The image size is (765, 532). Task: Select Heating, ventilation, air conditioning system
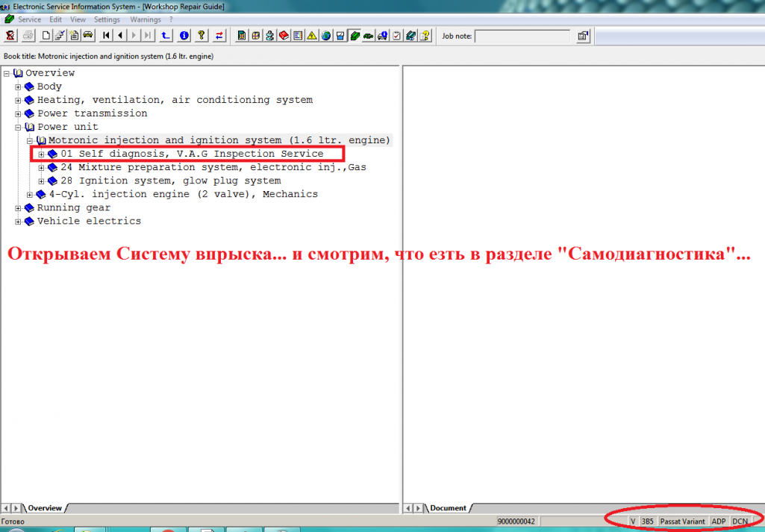tap(175, 100)
